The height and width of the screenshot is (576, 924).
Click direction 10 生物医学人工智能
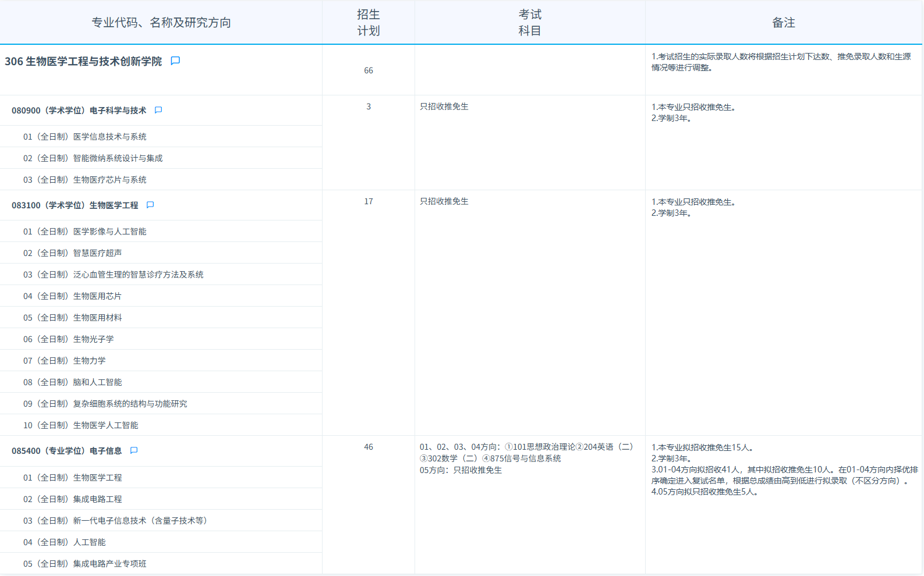point(81,425)
